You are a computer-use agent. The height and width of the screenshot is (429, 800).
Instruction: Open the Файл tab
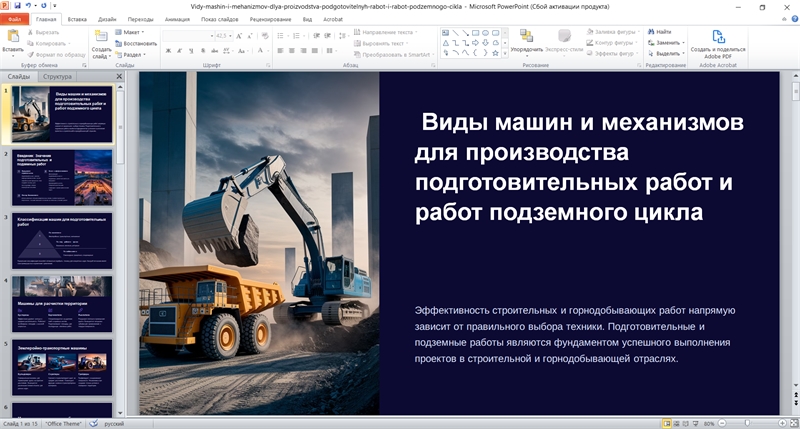(x=15, y=19)
